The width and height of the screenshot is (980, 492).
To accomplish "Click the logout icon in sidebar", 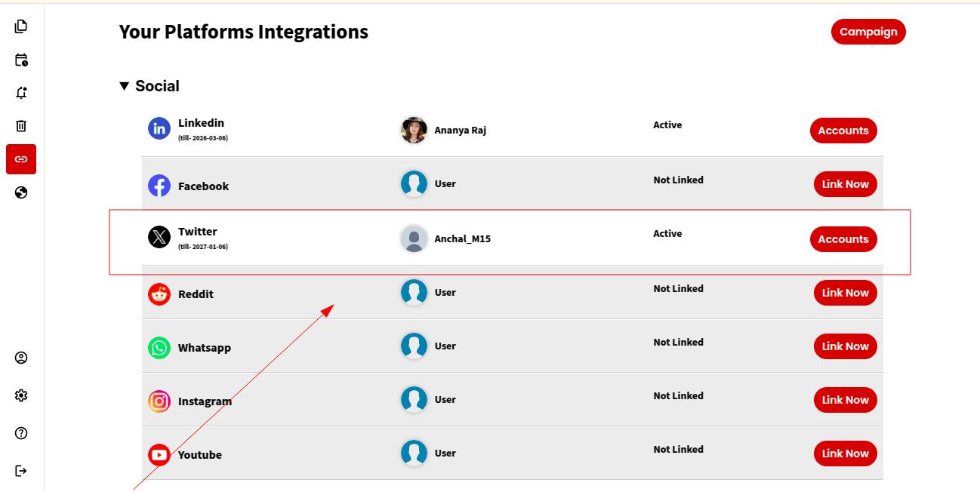I will [21, 471].
